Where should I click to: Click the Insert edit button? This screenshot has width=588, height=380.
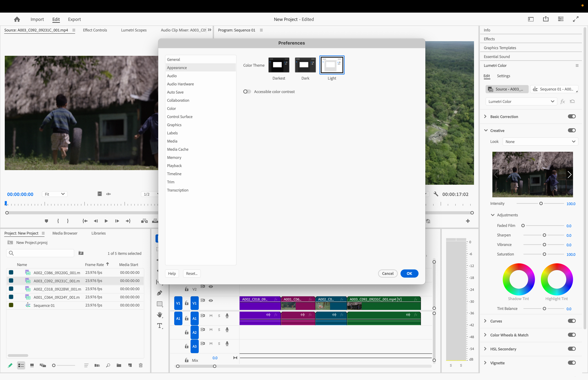point(144,221)
